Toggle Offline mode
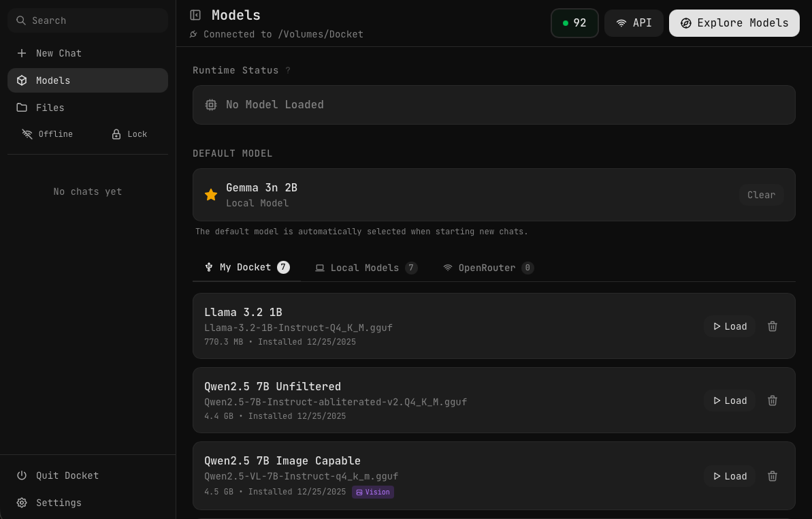812x519 pixels. point(47,134)
